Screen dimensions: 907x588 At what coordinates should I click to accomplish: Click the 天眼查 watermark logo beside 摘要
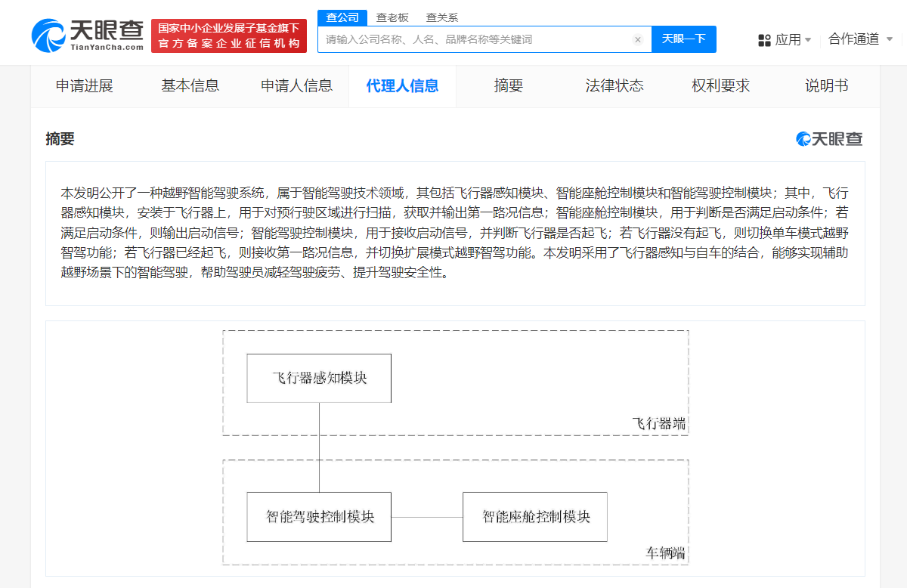pyautogui.click(x=829, y=139)
